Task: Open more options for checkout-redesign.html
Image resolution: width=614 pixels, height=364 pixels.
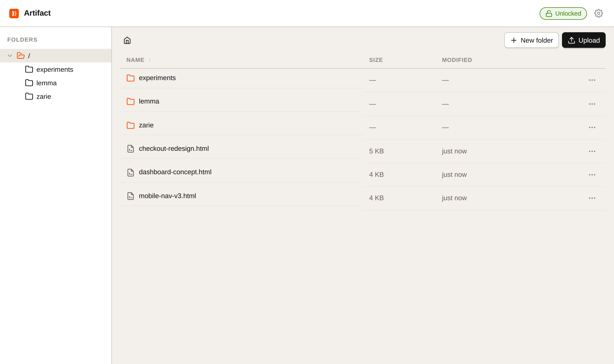Action: 592,151
